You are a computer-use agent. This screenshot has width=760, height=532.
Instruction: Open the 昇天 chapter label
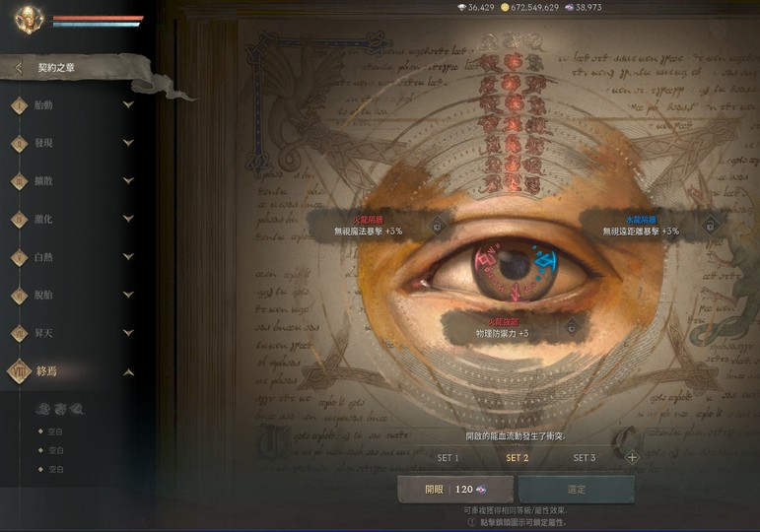tap(43, 333)
